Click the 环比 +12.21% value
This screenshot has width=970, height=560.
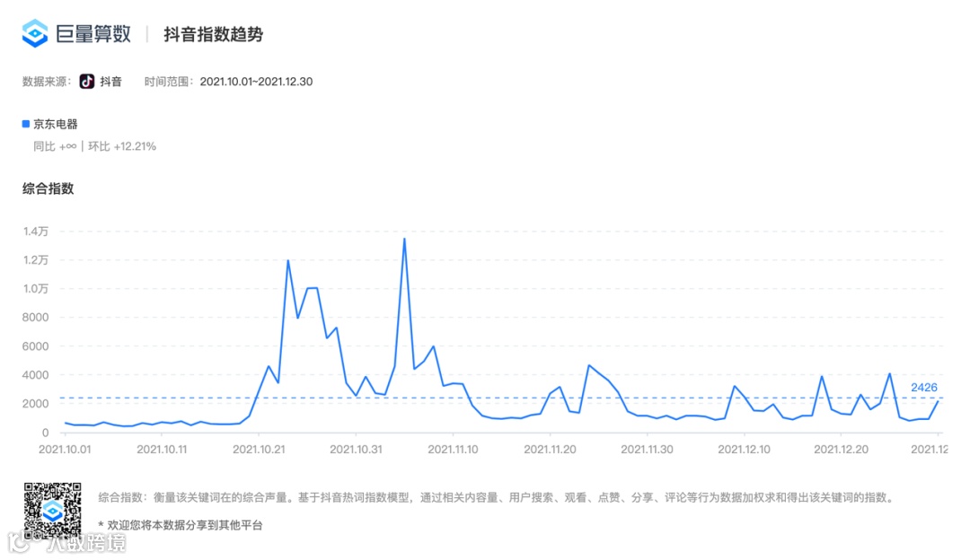[x=122, y=146]
